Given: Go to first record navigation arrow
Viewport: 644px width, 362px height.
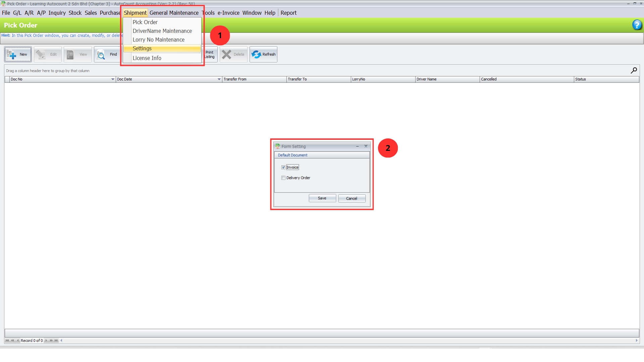Looking at the screenshot, I should pos(7,341).
